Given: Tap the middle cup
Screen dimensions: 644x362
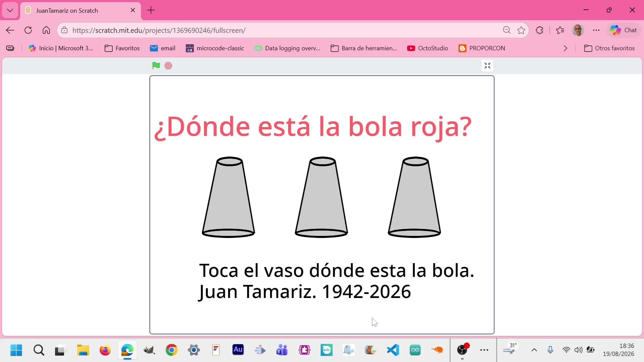Looking at the screenshot, I should point(321,197).
